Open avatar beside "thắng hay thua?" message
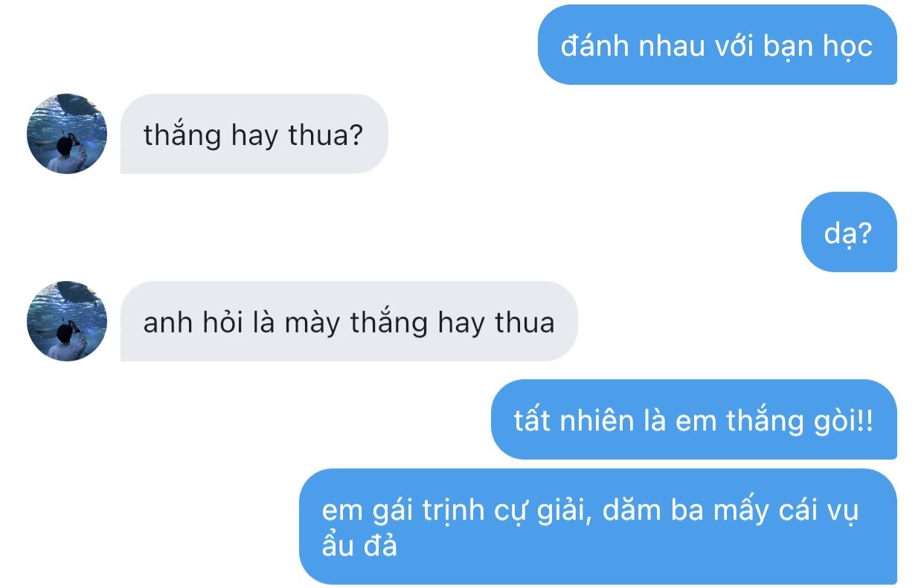This screenshot has height=588, width=924. 67,134
